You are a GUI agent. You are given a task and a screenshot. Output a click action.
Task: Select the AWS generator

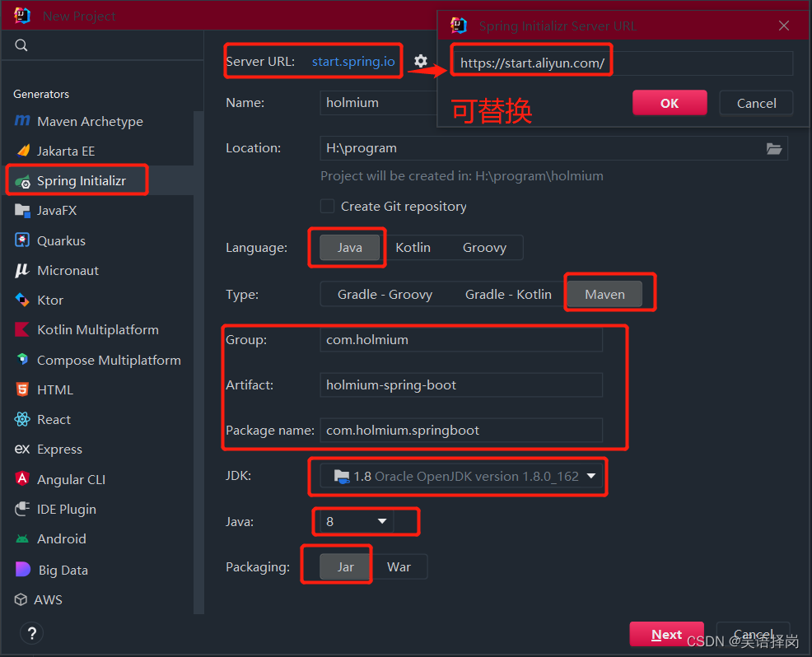pyautogui.click(x=48, y=599)
